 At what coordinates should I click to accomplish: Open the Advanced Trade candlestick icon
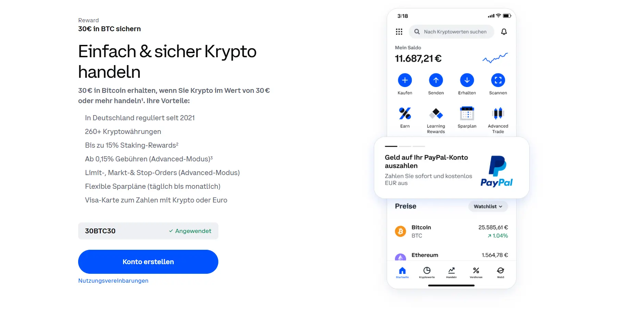[x=498, y=113]
